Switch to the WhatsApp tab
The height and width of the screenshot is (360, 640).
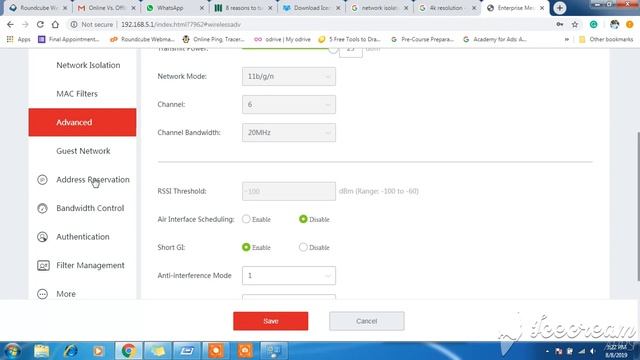pyautogui.click(x=174, y=8)
